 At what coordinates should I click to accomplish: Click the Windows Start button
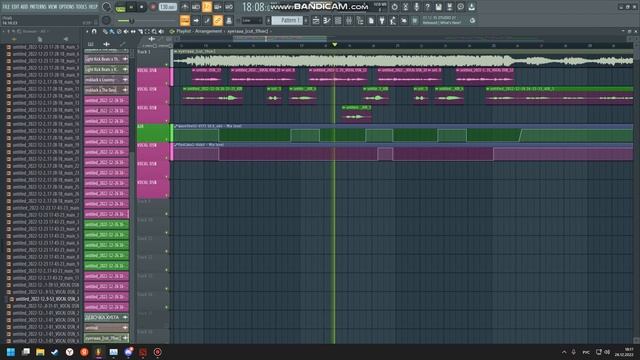tap(11, 352)
